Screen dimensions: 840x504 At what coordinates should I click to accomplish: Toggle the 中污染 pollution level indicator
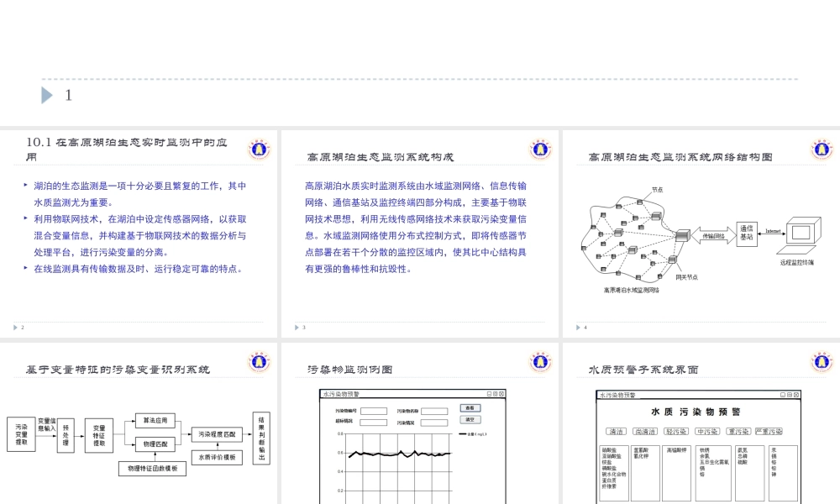pos(707,432)
